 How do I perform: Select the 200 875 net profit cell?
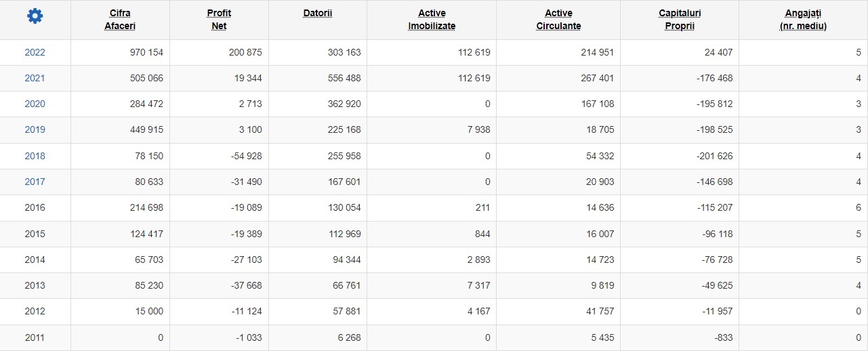click(219, 52)
